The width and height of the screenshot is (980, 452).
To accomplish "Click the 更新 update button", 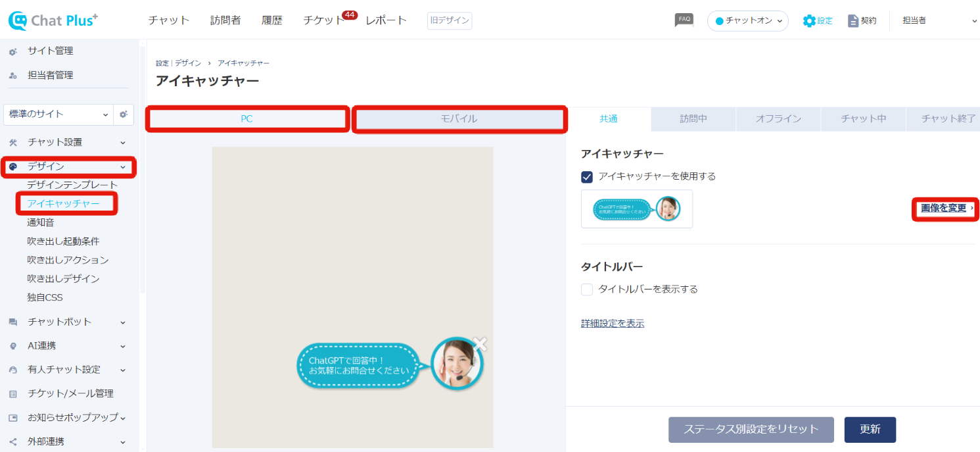I will pyautogui.click(x=870, y=430).
